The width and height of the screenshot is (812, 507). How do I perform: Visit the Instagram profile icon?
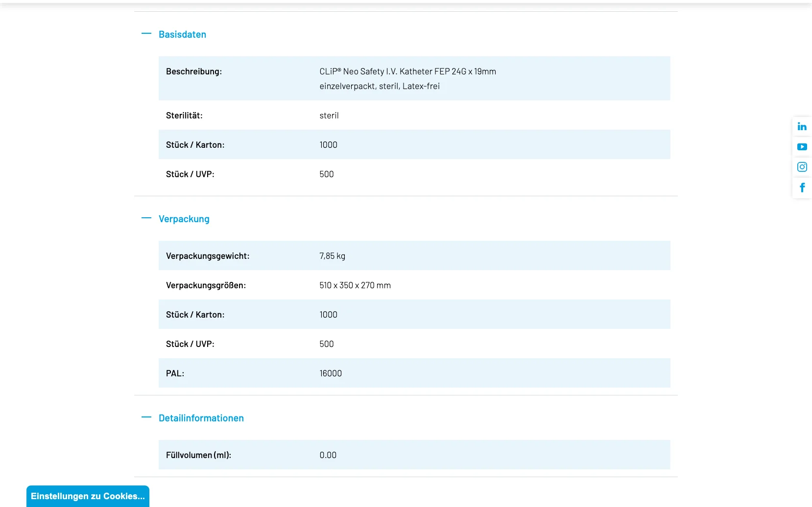coord(802,167)
